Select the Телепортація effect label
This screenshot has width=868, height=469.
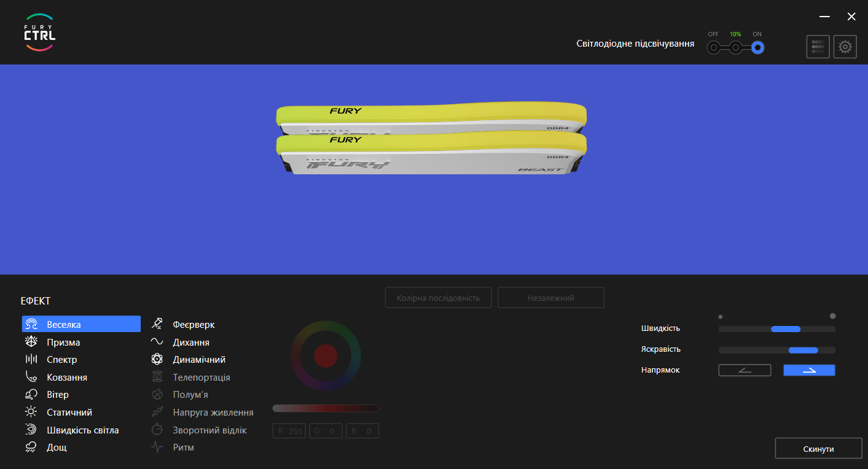coord(201,377)
